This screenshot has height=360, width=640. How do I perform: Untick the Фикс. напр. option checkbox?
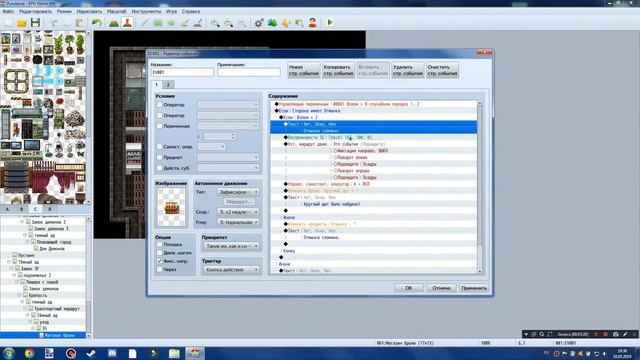point(160,261)
